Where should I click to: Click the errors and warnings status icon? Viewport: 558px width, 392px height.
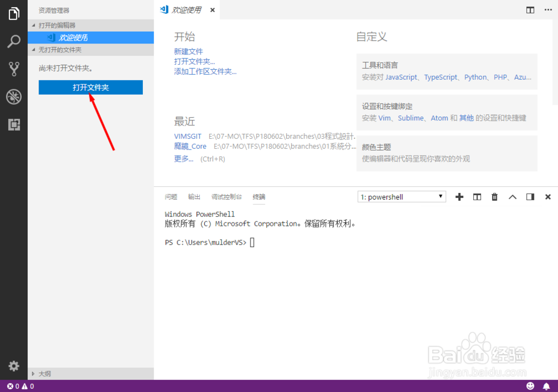pyautogui.click(x=17, y=385)
